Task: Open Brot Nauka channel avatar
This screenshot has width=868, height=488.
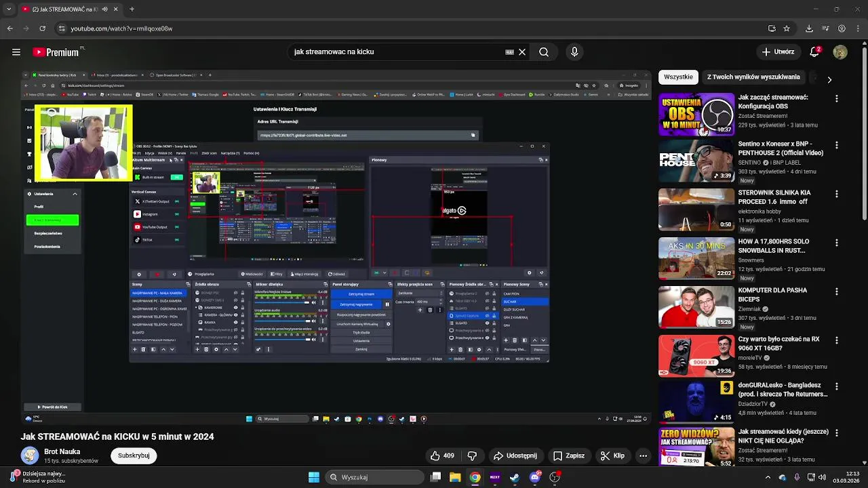Action: [x=29, y=455]
